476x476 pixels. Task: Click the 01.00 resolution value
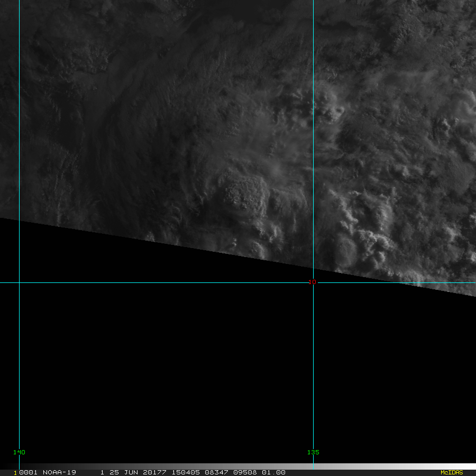273,472
